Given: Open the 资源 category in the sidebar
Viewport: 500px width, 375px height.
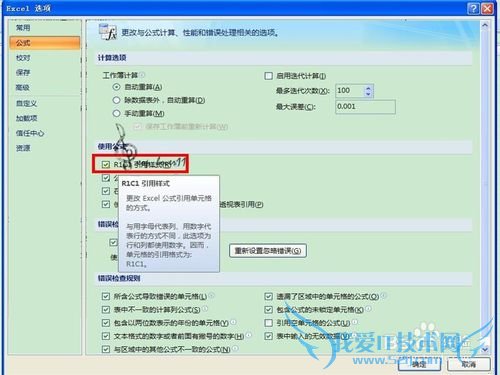Looking at the screenshot, I should (x=23, y=148).
